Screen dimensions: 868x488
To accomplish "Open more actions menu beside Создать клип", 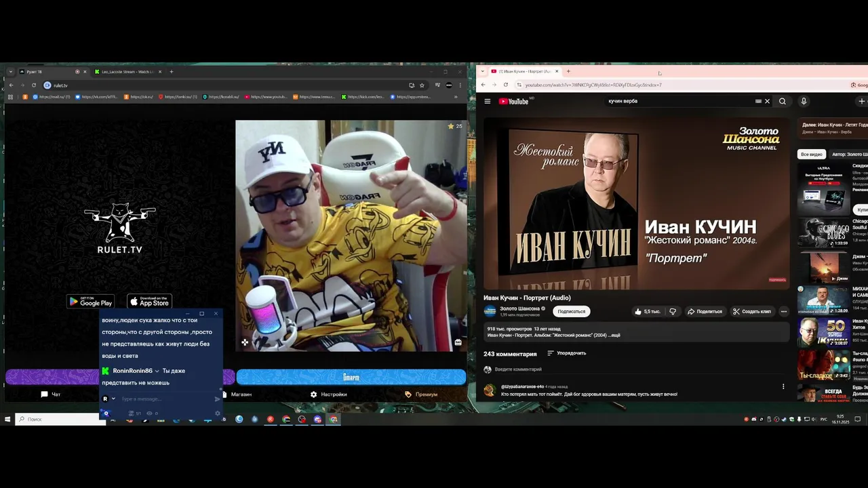I will point(783,312).
